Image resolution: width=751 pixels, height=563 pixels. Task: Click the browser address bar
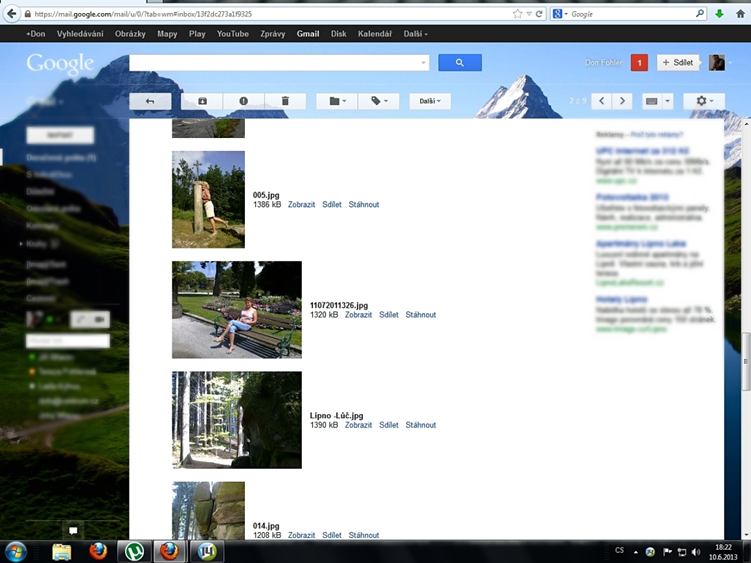click(x=266, y=14)
